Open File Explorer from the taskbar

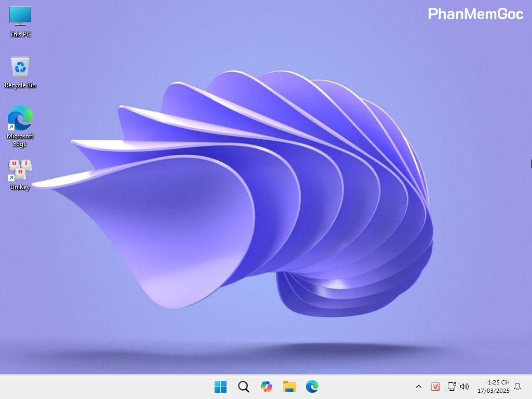tap(289, 387)
